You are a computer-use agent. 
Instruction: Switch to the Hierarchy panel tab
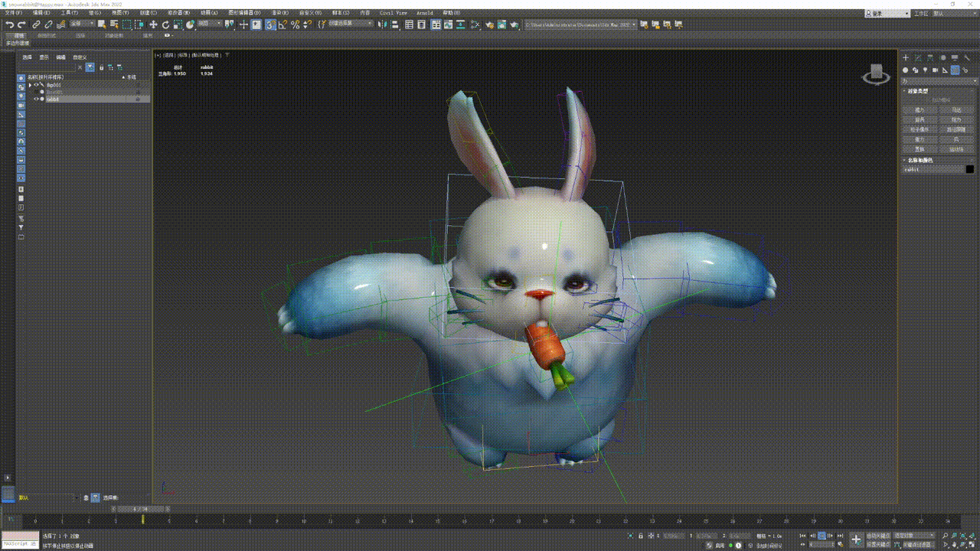[x=930, y=57]
